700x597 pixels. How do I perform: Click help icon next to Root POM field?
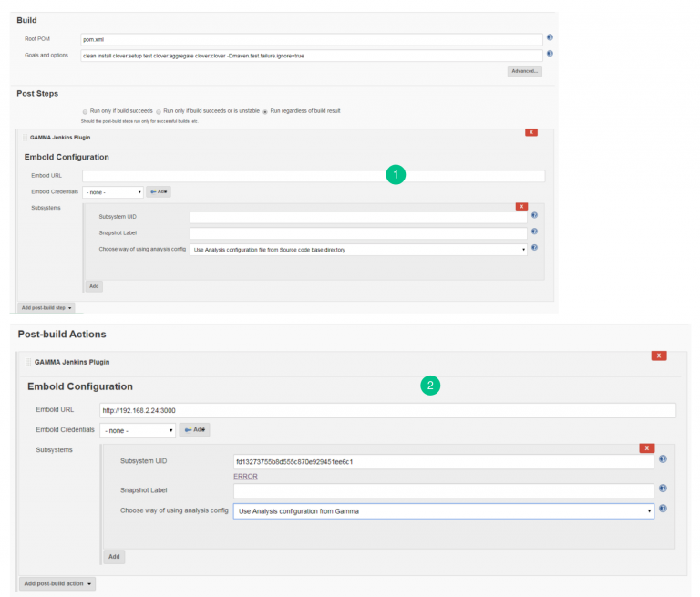point(550,38)
